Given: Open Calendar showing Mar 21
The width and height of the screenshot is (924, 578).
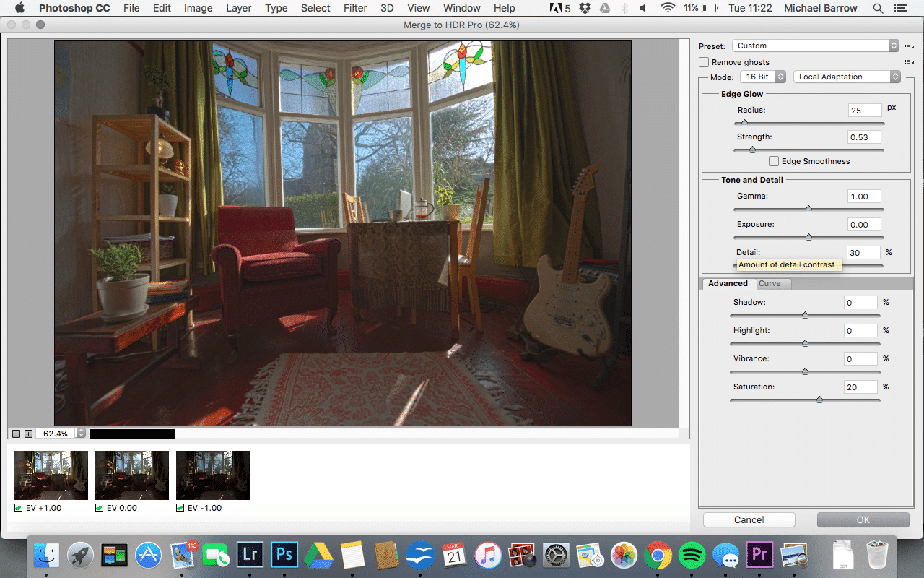Looking at the screenshot, I should pyautogui.click(x=454, y=555).
